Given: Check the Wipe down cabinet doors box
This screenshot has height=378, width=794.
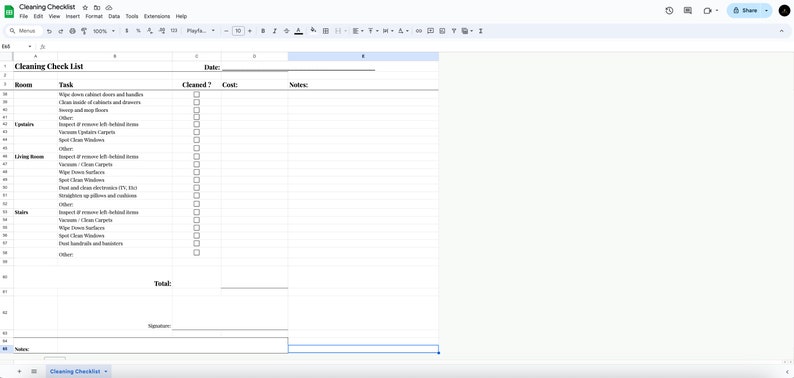Looking at the screenshot, I should 196,94.
